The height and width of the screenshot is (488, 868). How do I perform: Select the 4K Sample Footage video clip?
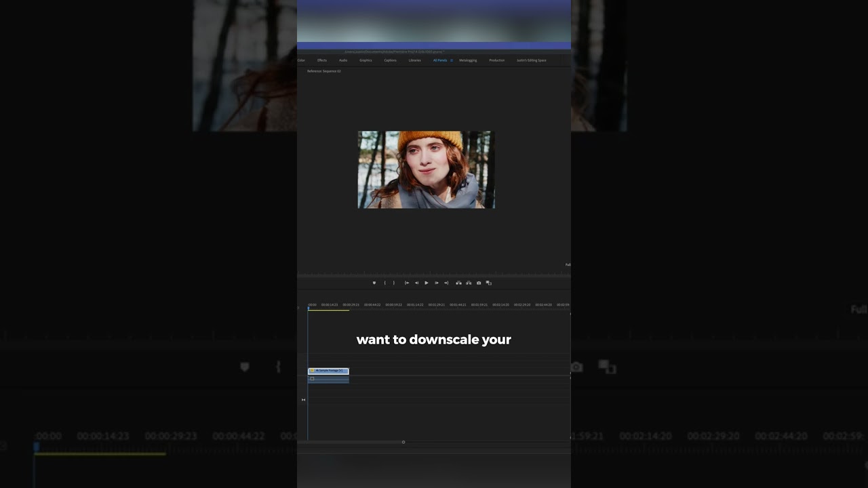point(329,371)
